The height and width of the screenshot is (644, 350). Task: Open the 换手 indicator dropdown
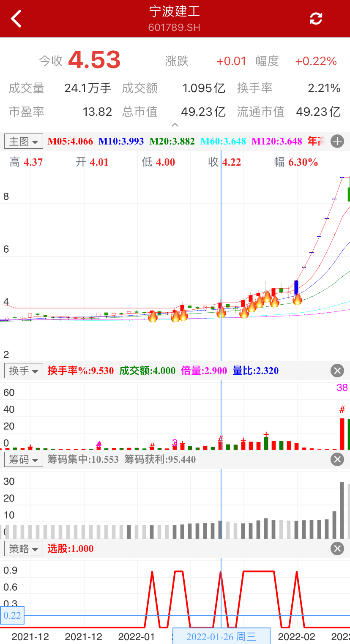(24, 371)
